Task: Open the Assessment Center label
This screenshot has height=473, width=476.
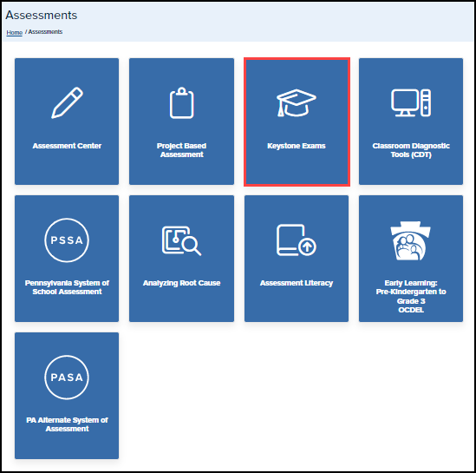Action: click(67, 146)
